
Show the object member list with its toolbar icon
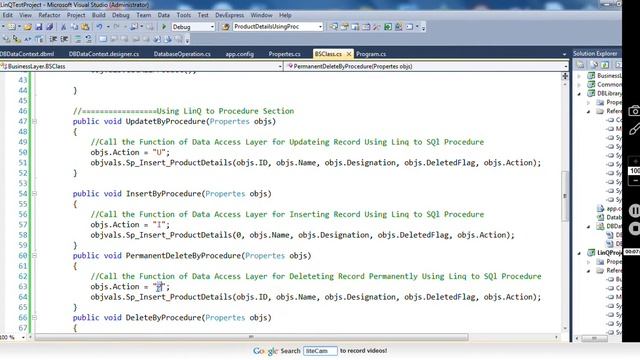pos(6,39)
